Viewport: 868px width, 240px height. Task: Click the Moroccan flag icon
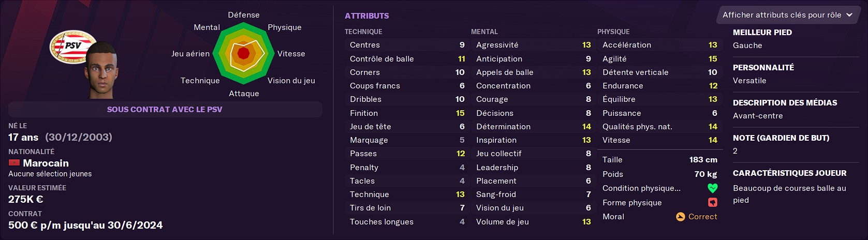point(14,163)
